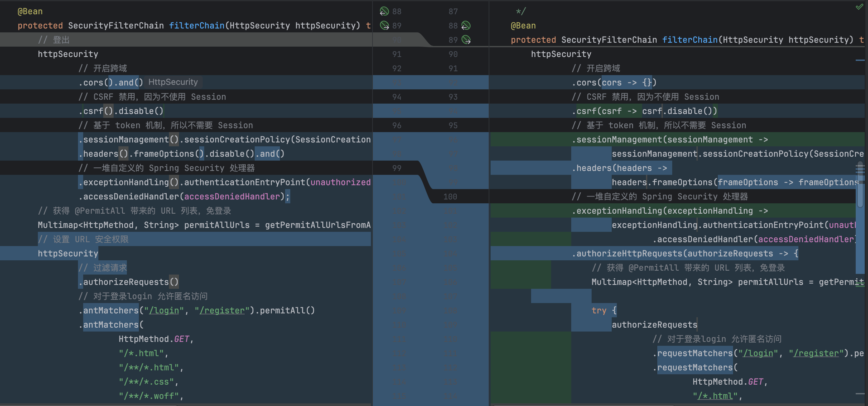Click unauthorized parameter in left exceptionHandling line
868x406 pixels.
(340, 182)
